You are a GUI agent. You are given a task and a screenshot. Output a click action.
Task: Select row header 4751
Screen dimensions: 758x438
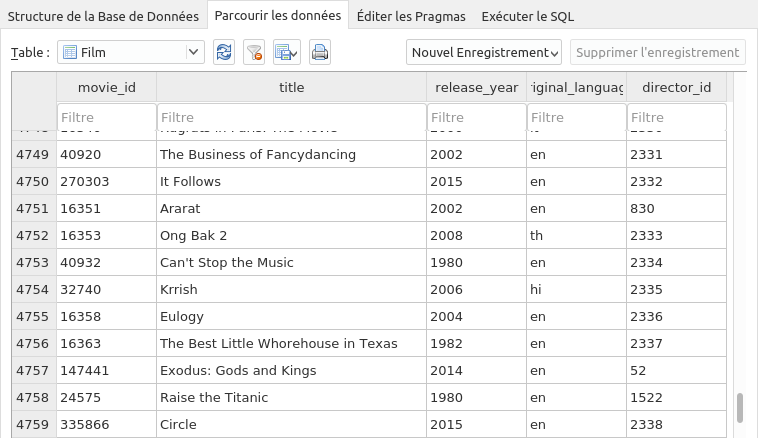coord(34,209)
